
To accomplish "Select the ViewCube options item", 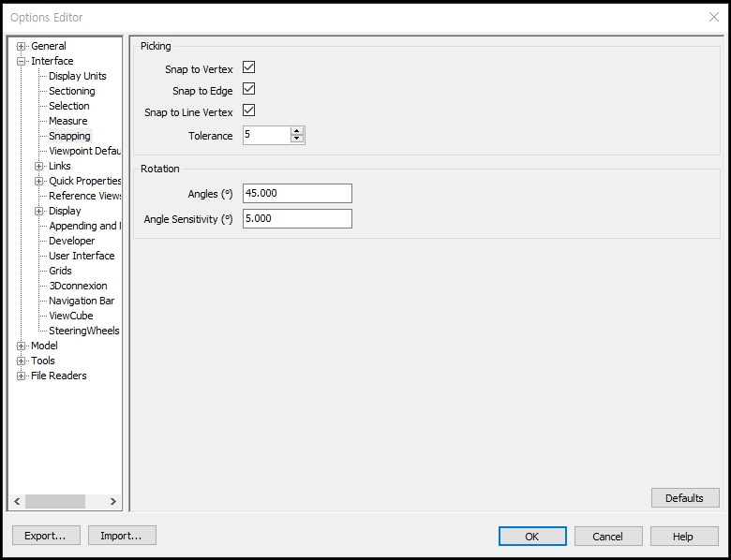I will coord(70,316).
